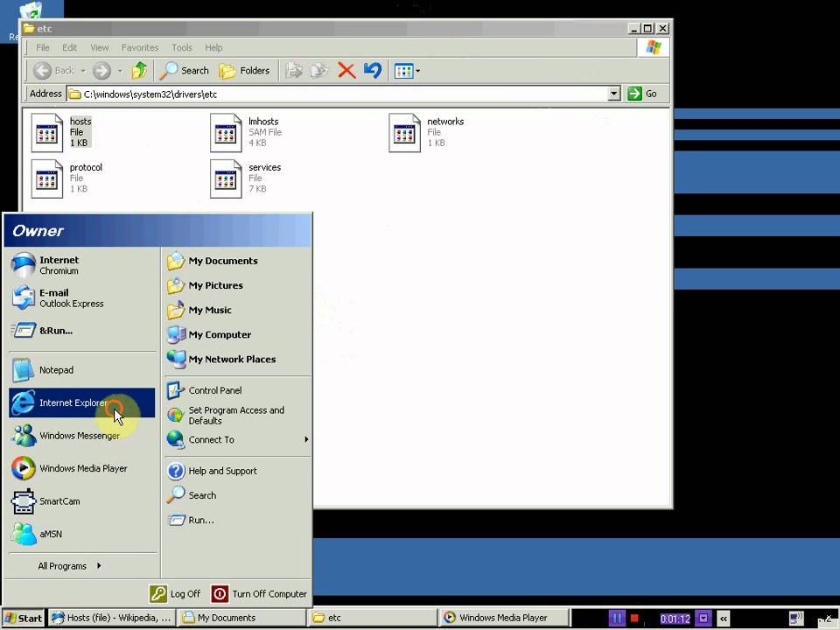Pause the screen recording
This screenshot has width=840, height=630.
(x=617, y=619)
